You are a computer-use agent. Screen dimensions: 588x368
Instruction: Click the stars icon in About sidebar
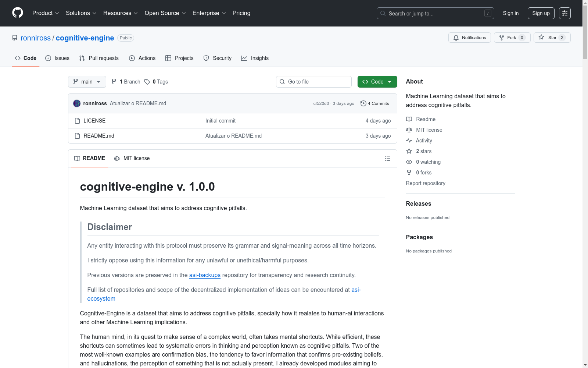click(x=409, y=151)
